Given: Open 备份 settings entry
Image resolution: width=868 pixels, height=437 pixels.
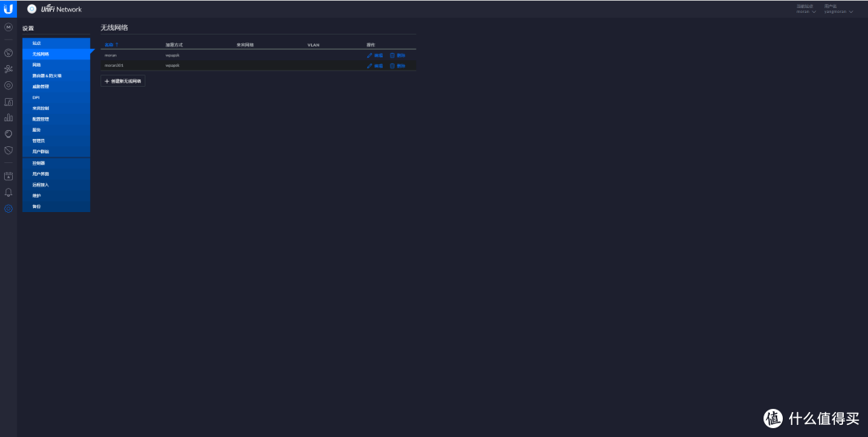Looking at the screenshot, I should click(56, 206).
